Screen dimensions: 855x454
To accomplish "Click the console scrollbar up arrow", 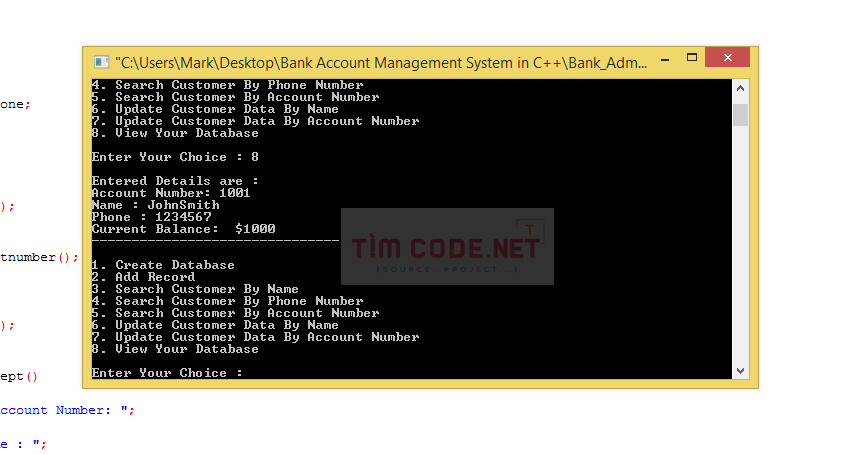I will [740, 88].
